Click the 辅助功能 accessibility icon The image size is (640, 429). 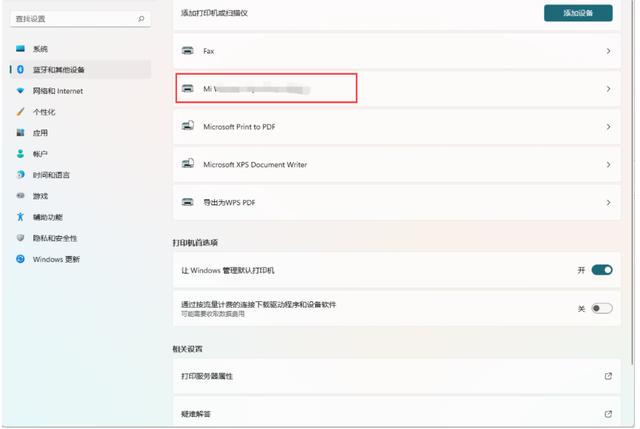tap(20, 217)
